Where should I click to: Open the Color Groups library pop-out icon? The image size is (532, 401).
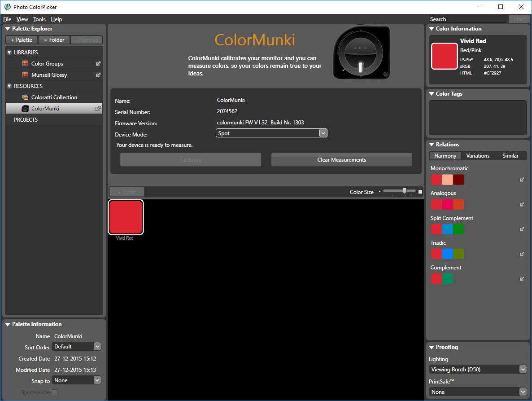pos(98,63)
